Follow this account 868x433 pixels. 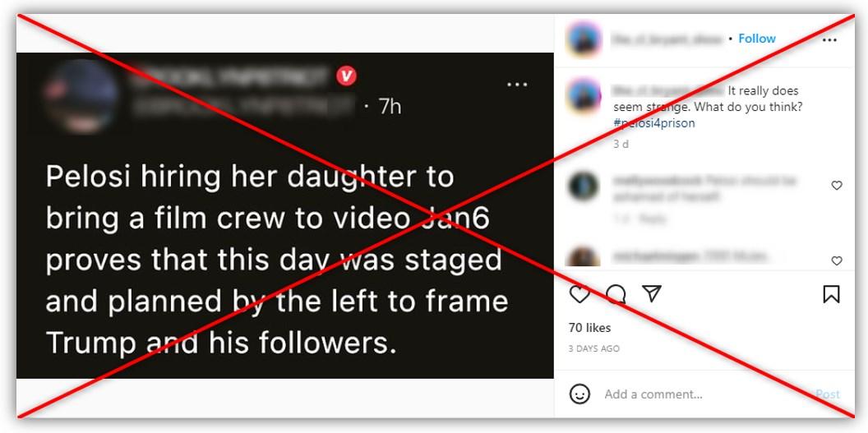click(x=757, y=39)
